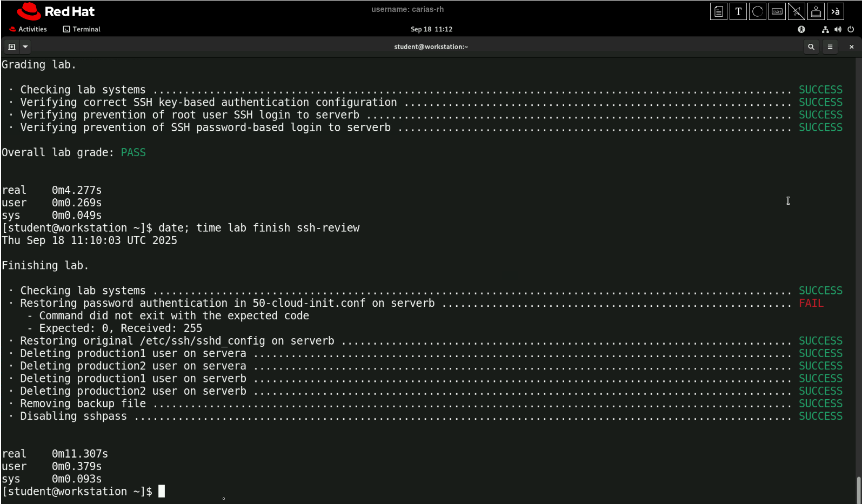Screen dimensions: 862x504
Task: Click 'Restoring password authentication in 50-cloud-init.conf' line
Action: (228, 304)
